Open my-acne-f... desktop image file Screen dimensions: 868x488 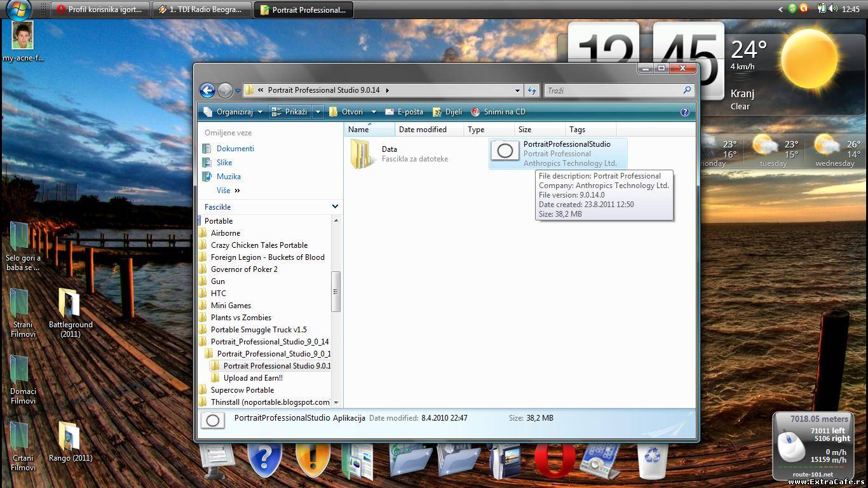(x=23, y=41)
